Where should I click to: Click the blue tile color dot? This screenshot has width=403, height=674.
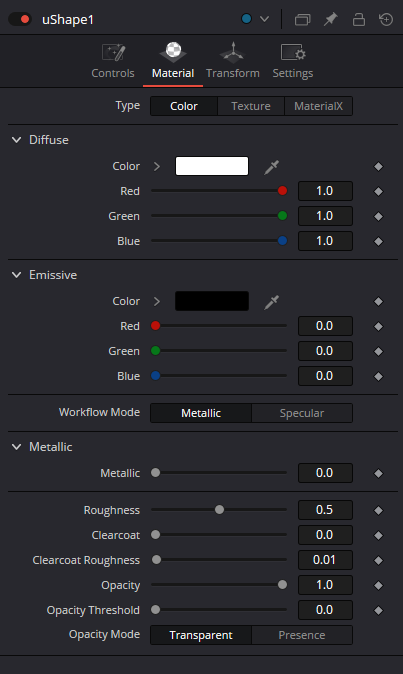pos(246,19)
